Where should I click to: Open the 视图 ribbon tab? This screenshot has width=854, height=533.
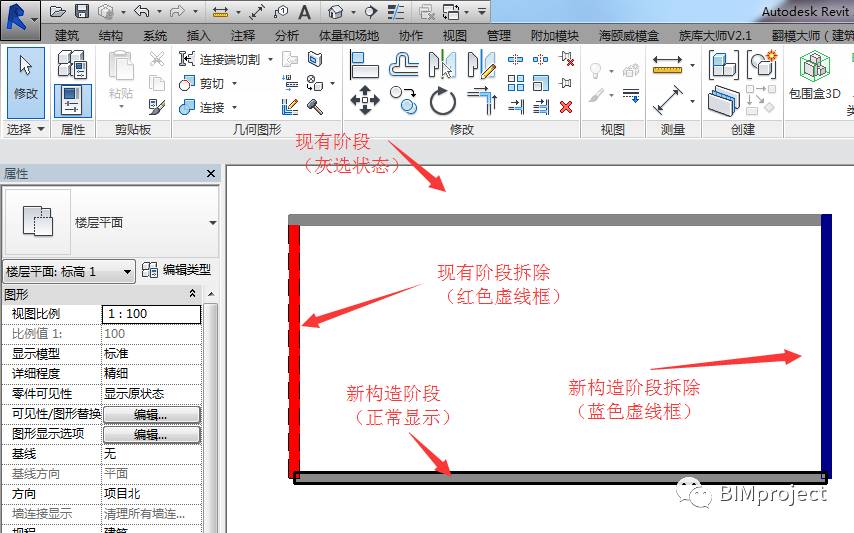[454, 36]
